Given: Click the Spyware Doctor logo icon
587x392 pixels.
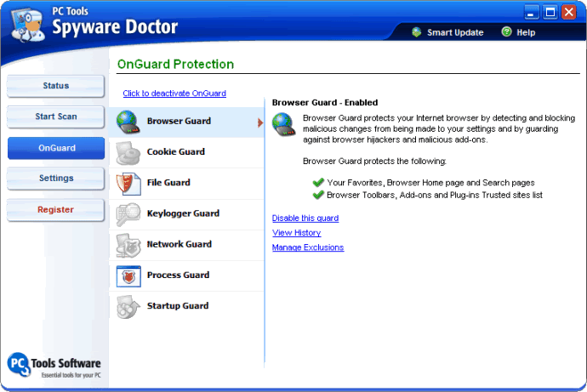Looking at the screenshot, I should tap(27, 25).
